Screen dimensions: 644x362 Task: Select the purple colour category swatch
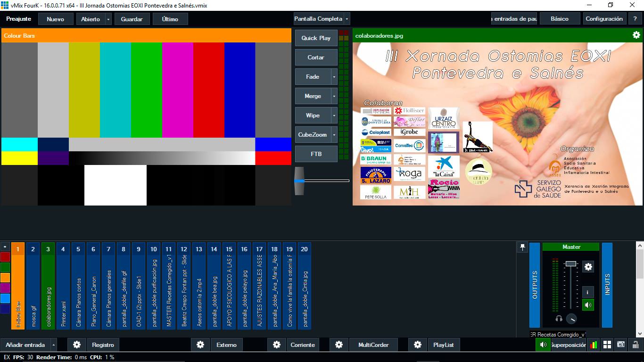(x=5, y=288)
